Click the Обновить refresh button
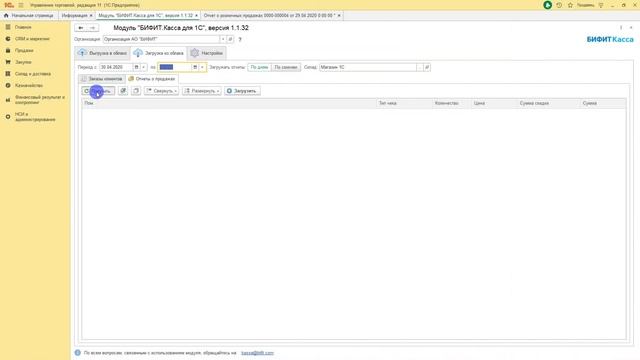Screen dimensions: 640x360 tap(98, 91)
